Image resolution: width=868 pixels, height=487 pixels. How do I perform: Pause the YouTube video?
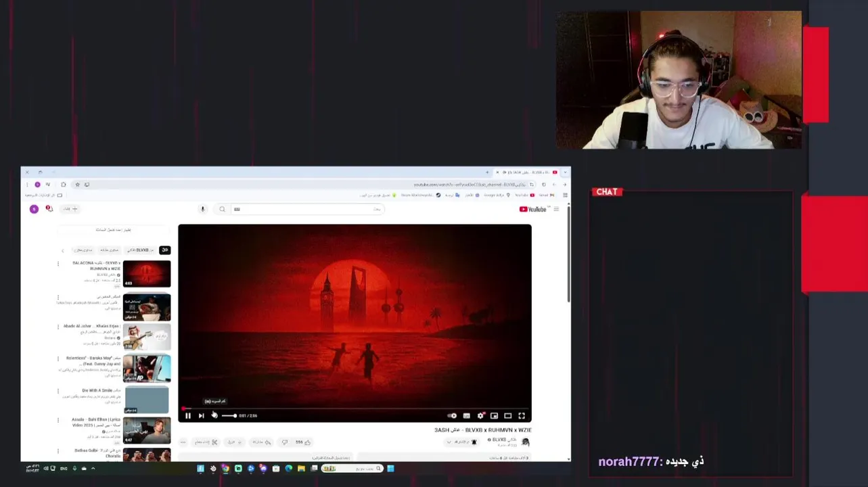(x=187, y=416)
